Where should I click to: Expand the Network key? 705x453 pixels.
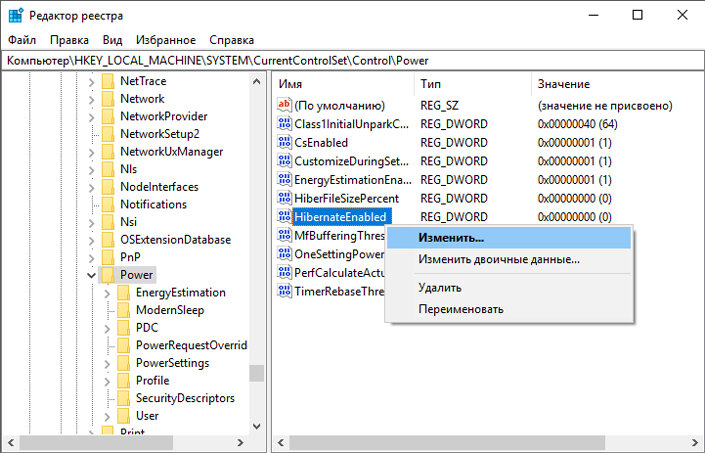91,99
